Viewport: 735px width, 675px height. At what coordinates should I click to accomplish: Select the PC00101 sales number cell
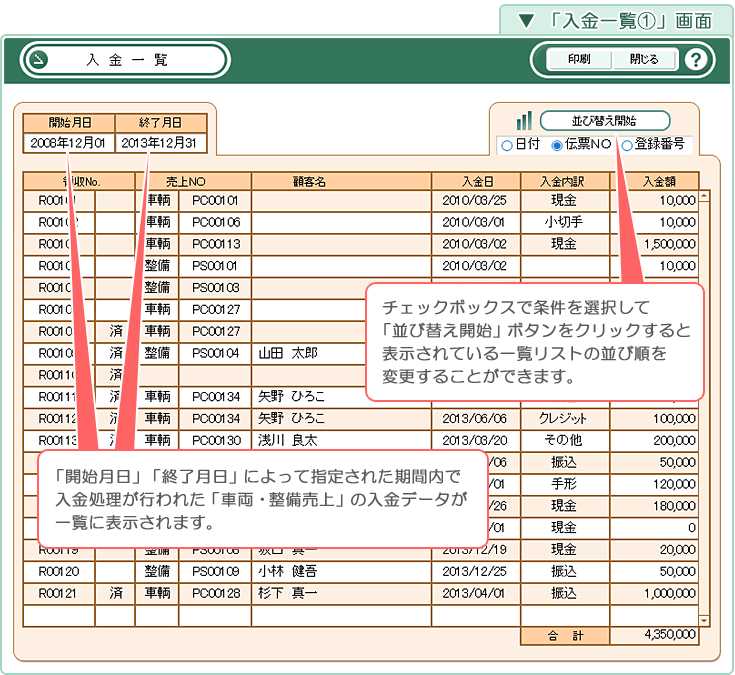pos(215,201)
